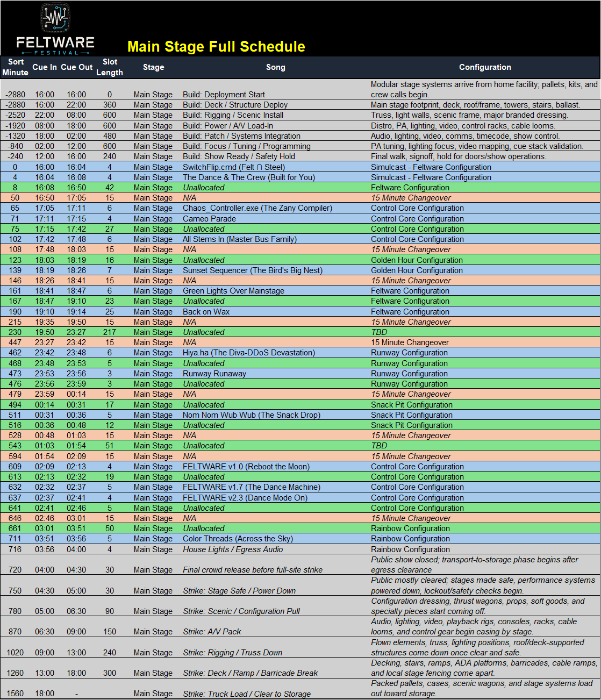
Task: Click cue out time 09:00 in the A/V Pack row
Action: (76, 632)
